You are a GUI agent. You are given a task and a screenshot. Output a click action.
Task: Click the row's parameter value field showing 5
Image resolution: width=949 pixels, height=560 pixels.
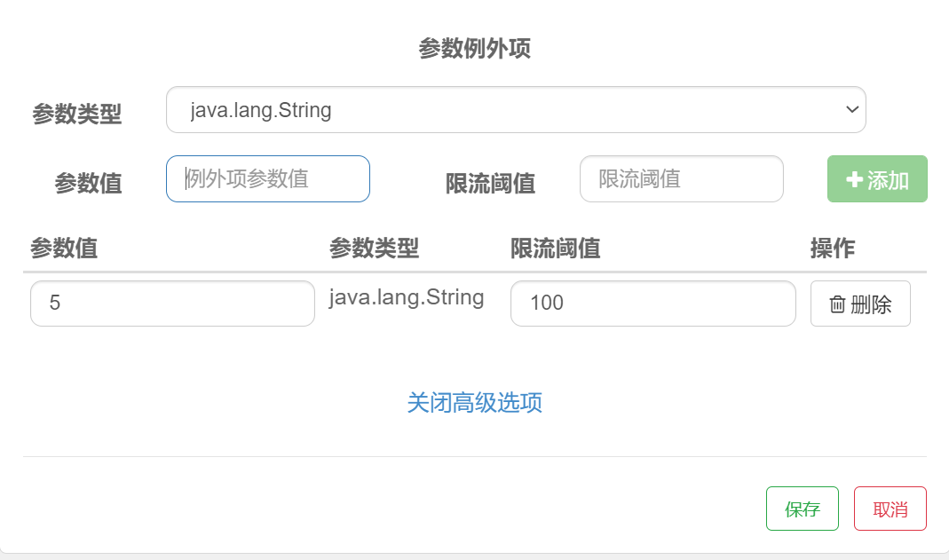(x=172, y=304)
